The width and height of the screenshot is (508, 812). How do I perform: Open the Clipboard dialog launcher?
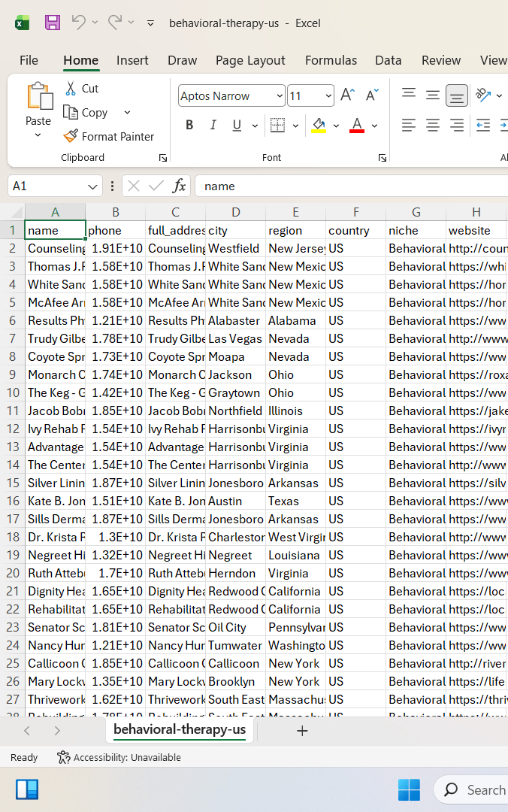coord(163,158)
